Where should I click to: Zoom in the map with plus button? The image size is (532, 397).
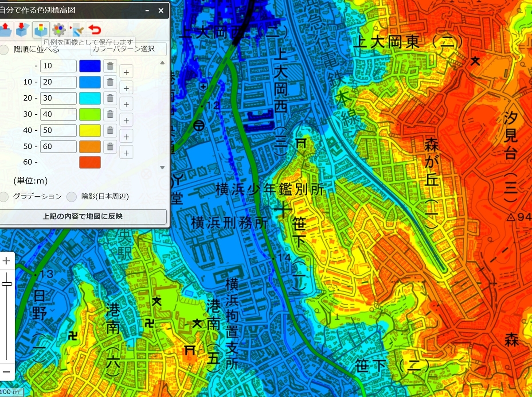click(x=6, y=261)
